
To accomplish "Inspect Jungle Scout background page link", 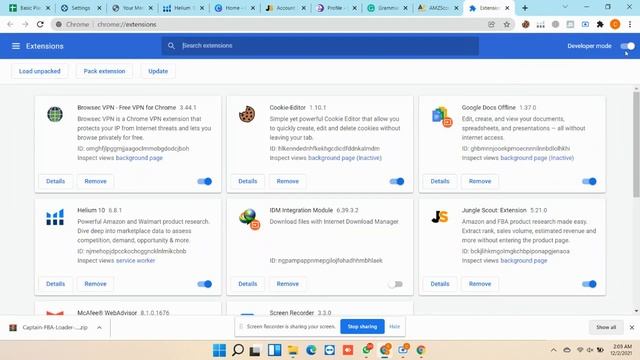I will click(x=524, y=261).
